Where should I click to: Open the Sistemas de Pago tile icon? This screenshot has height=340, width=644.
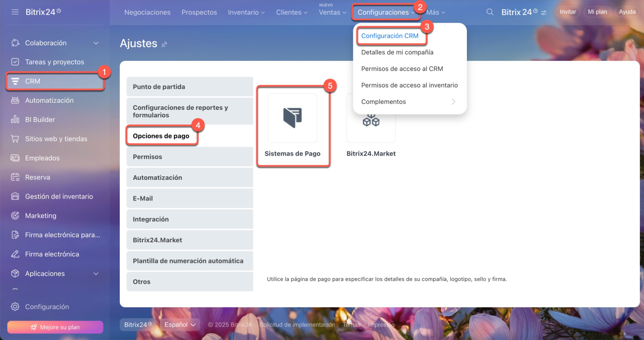coord(292,118)
